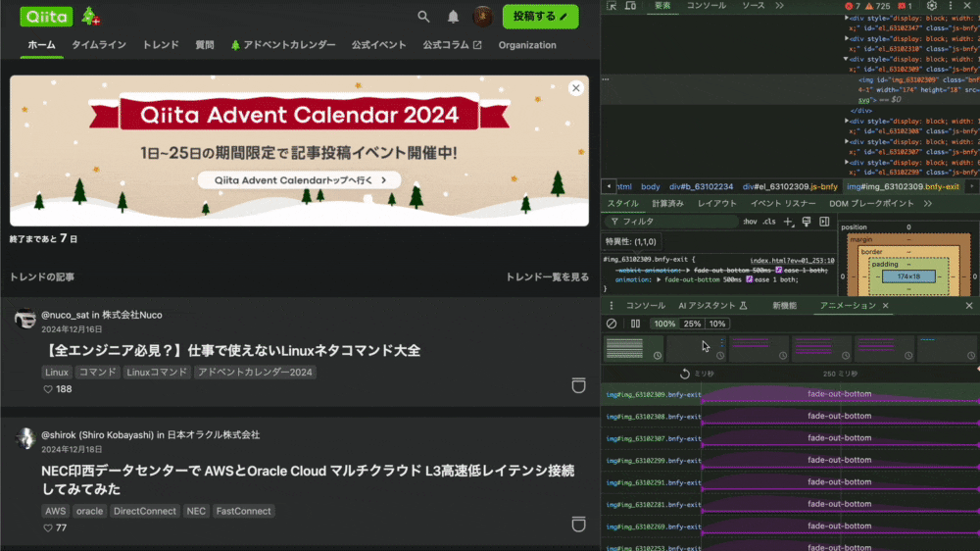Screen dimensions: 980x551
Task: Open the Linuxネタコマンド大全 article title
Action: [231, 350]
